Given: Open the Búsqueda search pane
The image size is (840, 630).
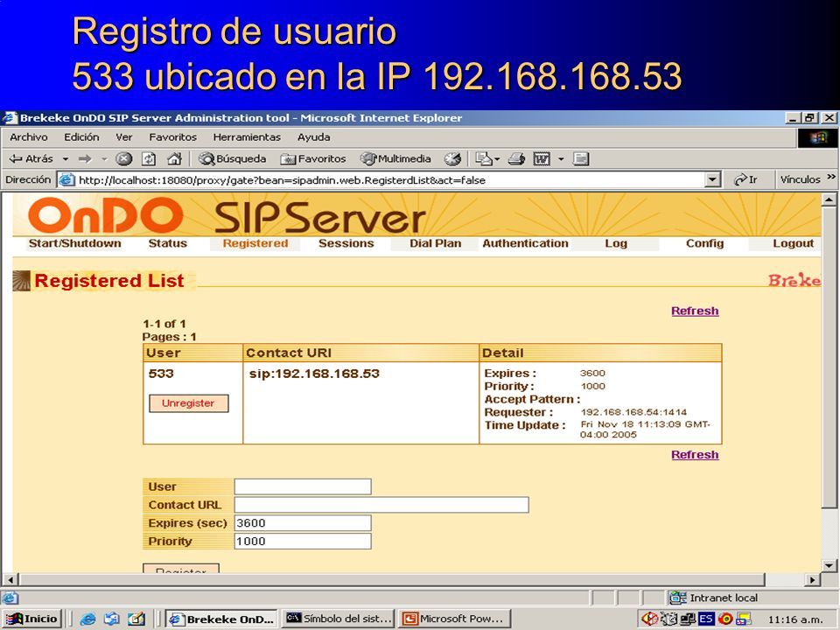Looking at the screenshot, I should click(x=232, y=158).
